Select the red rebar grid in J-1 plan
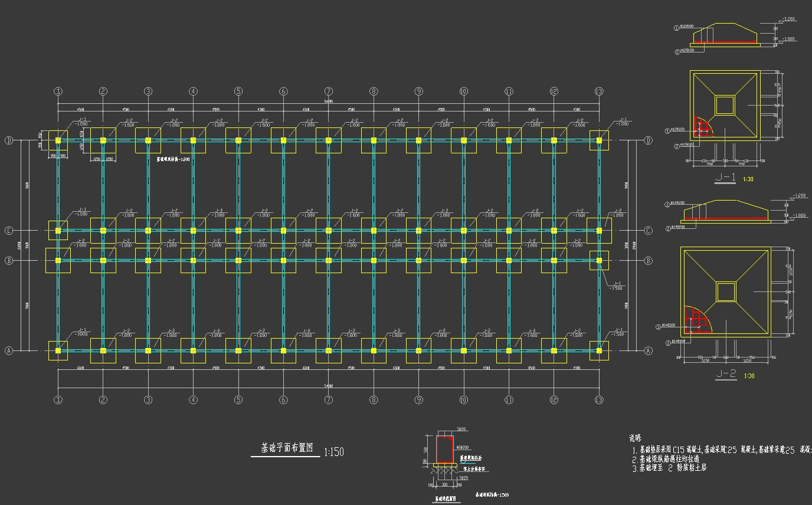 pos(702,127)
